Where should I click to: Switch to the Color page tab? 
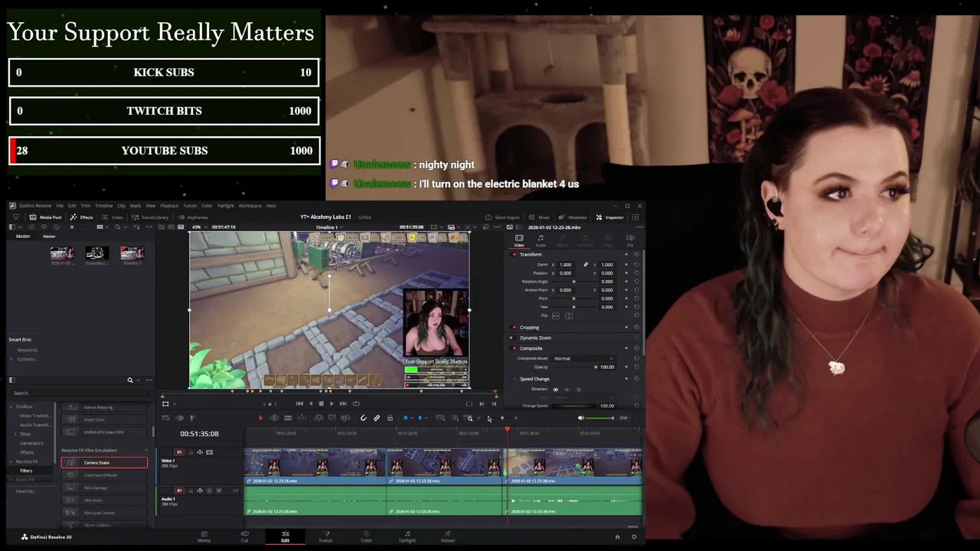pyautogui.click(x=367, y=536)
